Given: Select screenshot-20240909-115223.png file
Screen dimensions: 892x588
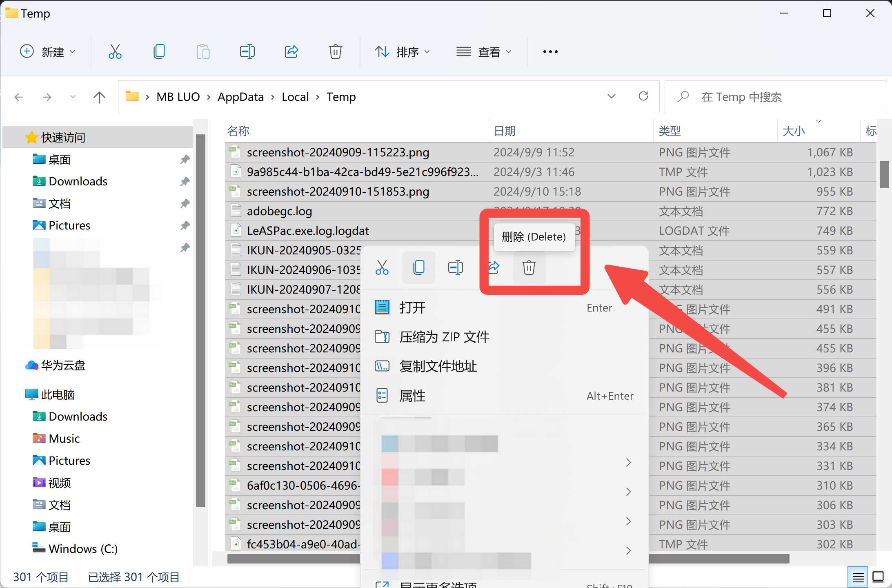Looking at the screenshot, I should pyautogui.click(x=337, y=151).
